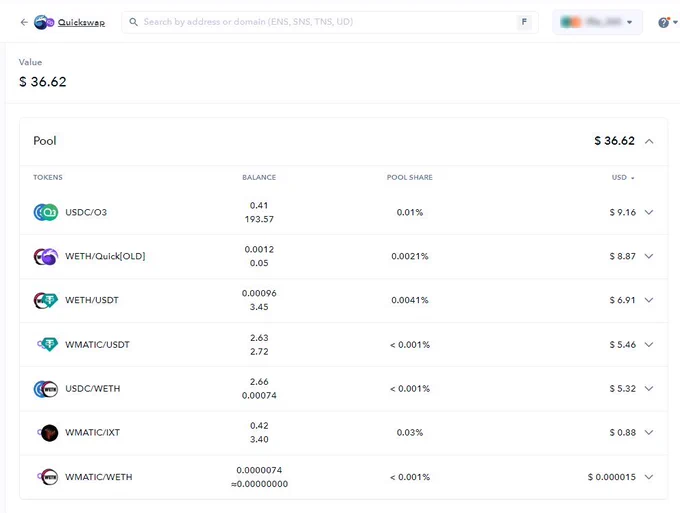Click the search magnifier icon
The width and height of the screenshot is (680, 513).
134,22
